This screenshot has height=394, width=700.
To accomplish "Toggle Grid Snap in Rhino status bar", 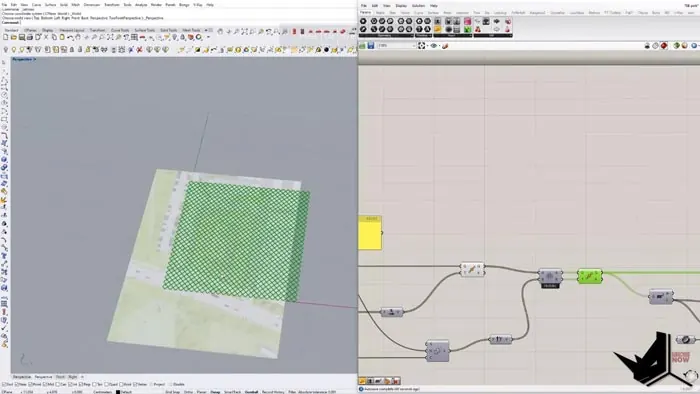I will click(173, 392).
